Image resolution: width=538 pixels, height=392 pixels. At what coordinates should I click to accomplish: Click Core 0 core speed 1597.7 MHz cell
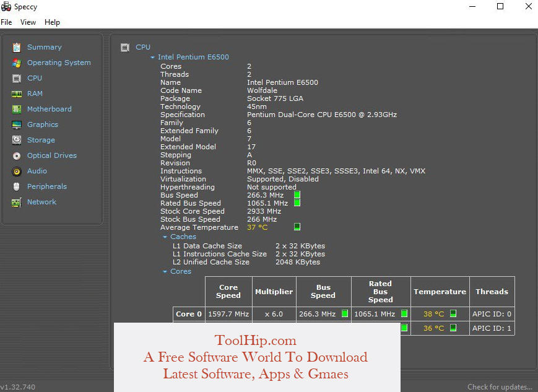tap(228, 314)
